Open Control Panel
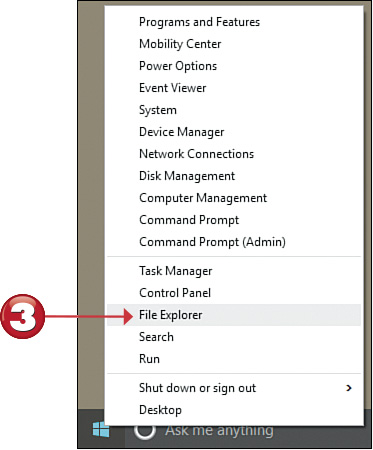373x450 pixels. coord(233,293)
